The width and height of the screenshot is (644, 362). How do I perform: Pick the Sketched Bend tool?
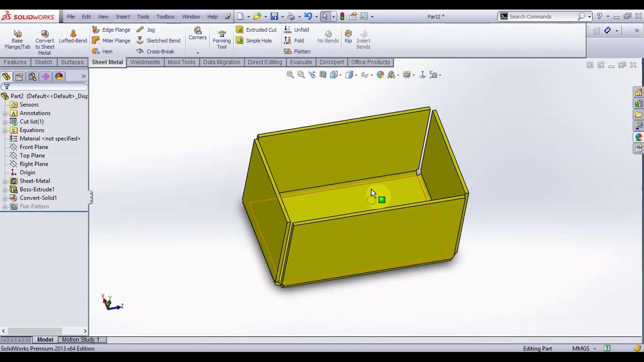(x=158, y=41)
